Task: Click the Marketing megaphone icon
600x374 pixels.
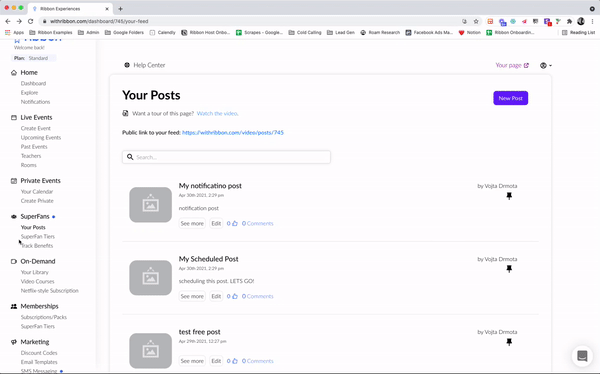Action: tap(14, 342)
